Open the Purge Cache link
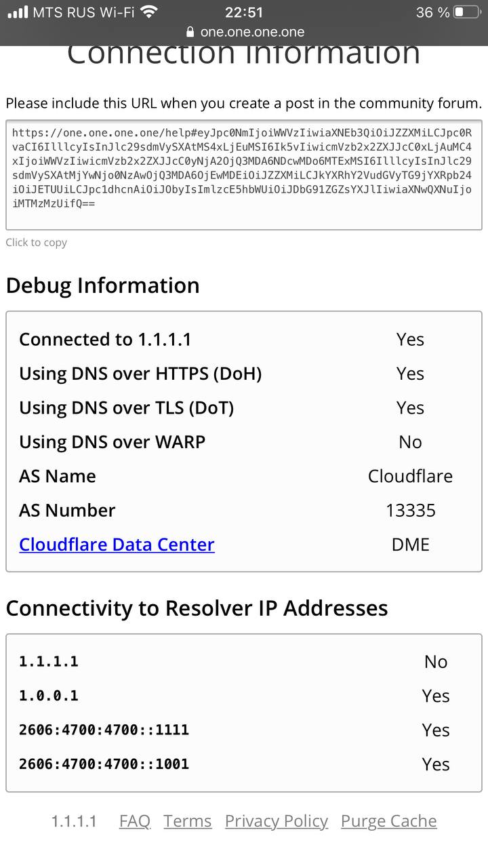 tap(389, 821)
